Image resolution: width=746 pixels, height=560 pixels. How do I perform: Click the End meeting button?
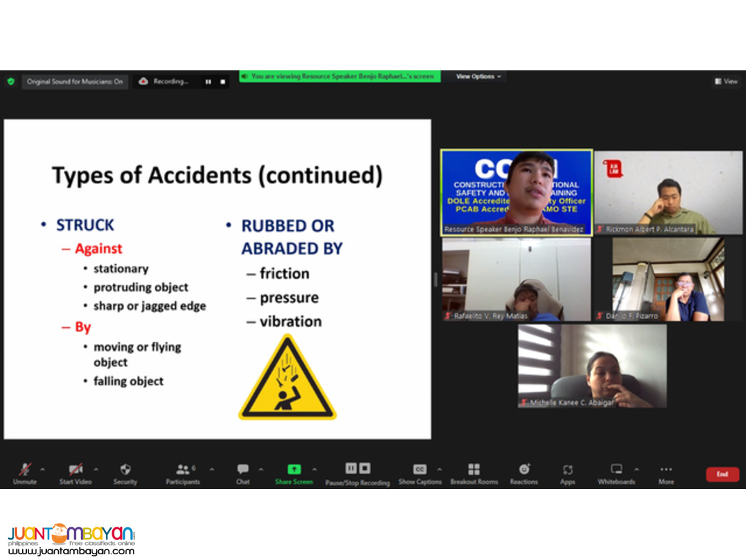[722, 473]
